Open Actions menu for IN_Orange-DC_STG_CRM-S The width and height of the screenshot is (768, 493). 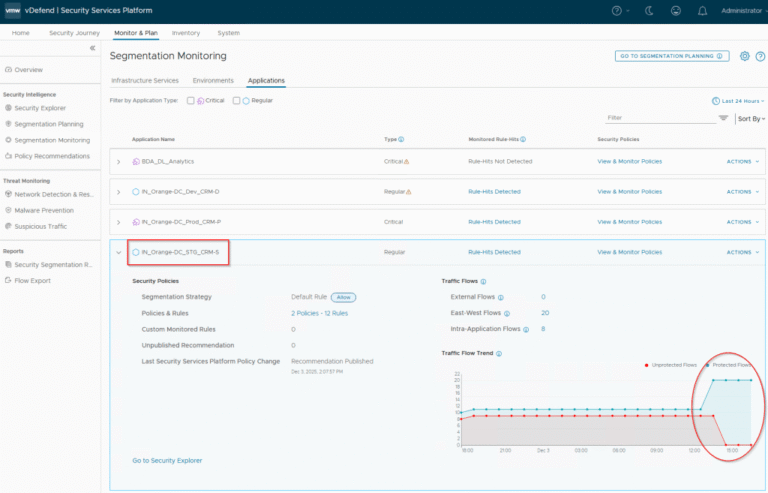tap(743, 253)
